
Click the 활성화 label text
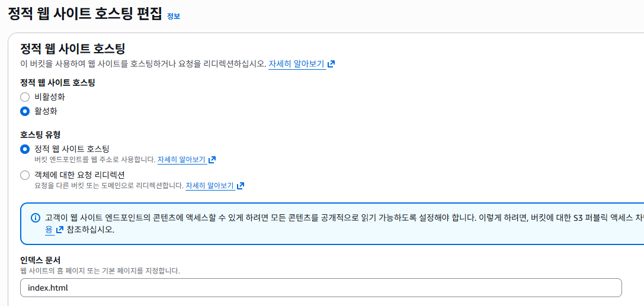46,111
